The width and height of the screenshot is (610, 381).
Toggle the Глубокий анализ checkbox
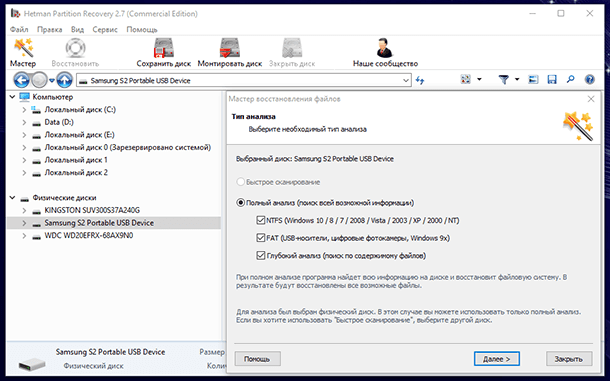261,255
